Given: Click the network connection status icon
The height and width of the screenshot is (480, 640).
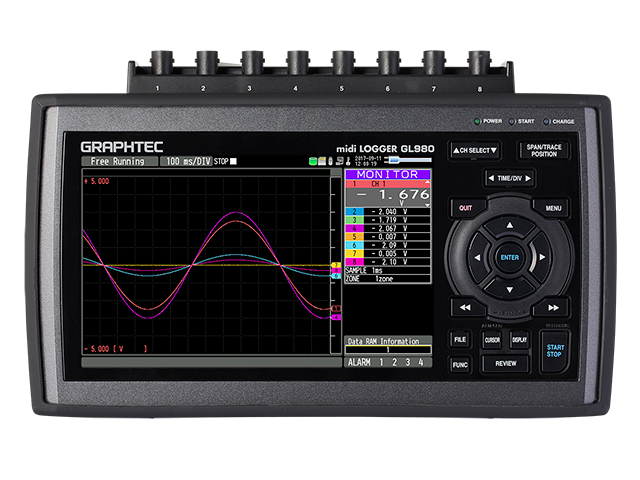Looking at the screenshot, I should pos(339,161).
